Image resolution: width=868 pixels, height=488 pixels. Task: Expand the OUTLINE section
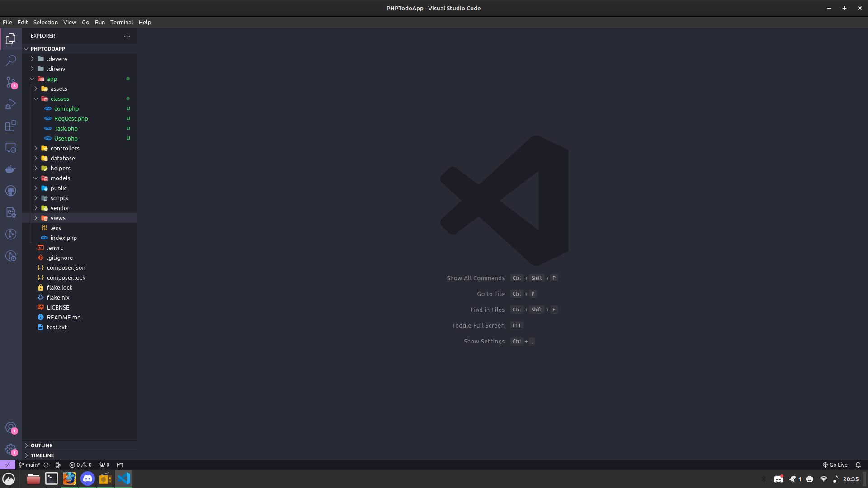pos(80,446)
